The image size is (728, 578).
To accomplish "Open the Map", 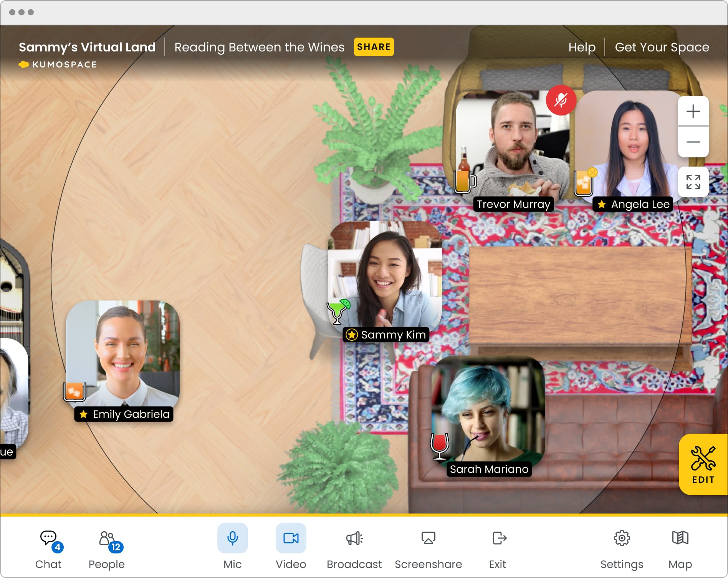I will 680,546.
